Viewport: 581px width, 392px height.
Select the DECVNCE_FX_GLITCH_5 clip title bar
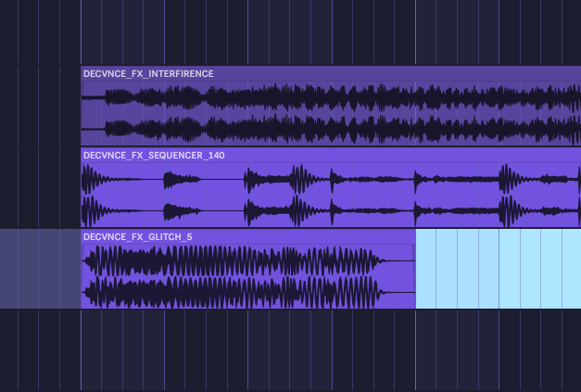(x=248, y=236)
